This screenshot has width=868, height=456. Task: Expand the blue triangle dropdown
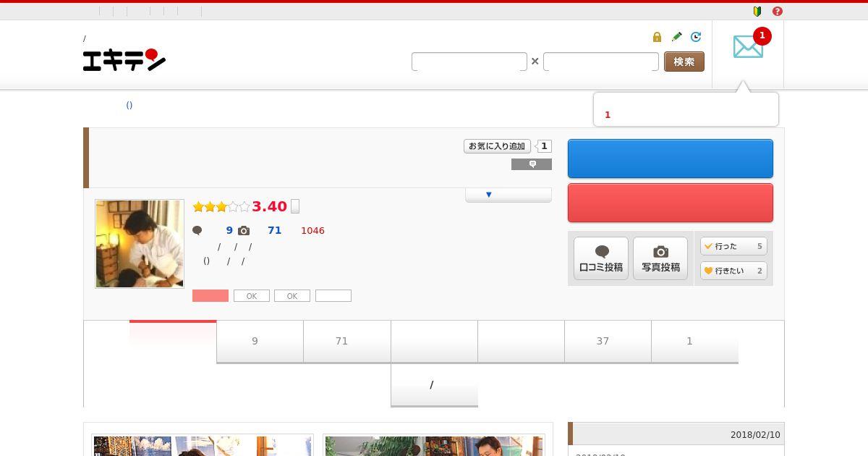pyautogui.click(x=509, y=195)
